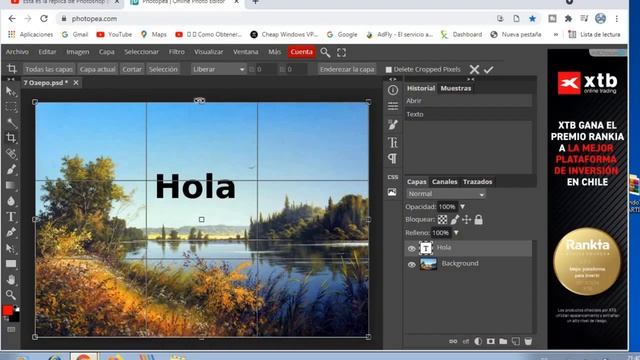Select the Move tool
This screenshot has height=360, width=640.
(x=11, y=91)
